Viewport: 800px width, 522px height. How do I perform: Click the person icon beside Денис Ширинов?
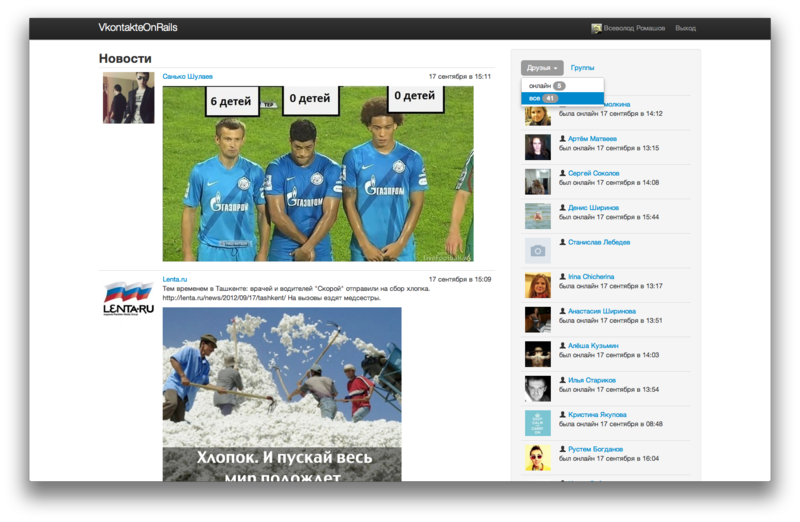(562, 207)
